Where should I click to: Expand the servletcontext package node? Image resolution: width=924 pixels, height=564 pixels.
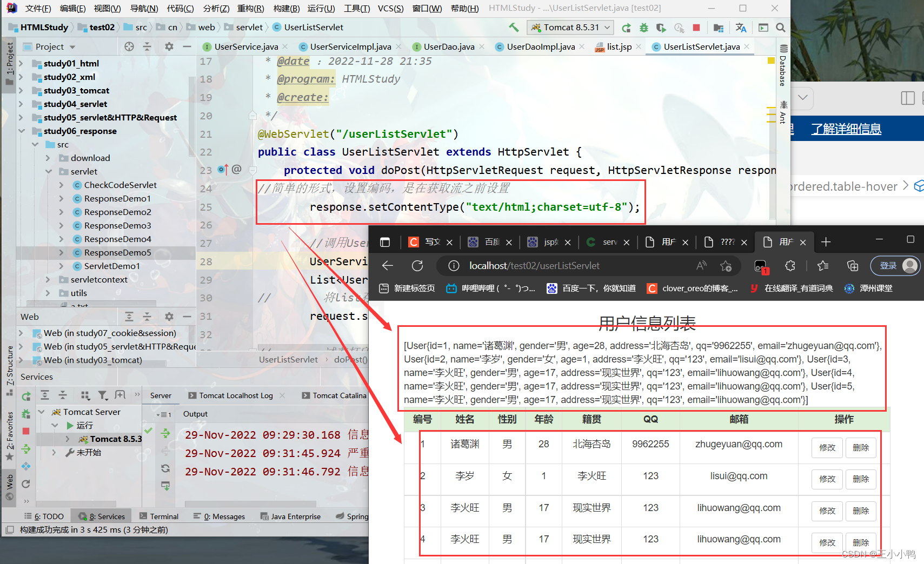point(48,280)
